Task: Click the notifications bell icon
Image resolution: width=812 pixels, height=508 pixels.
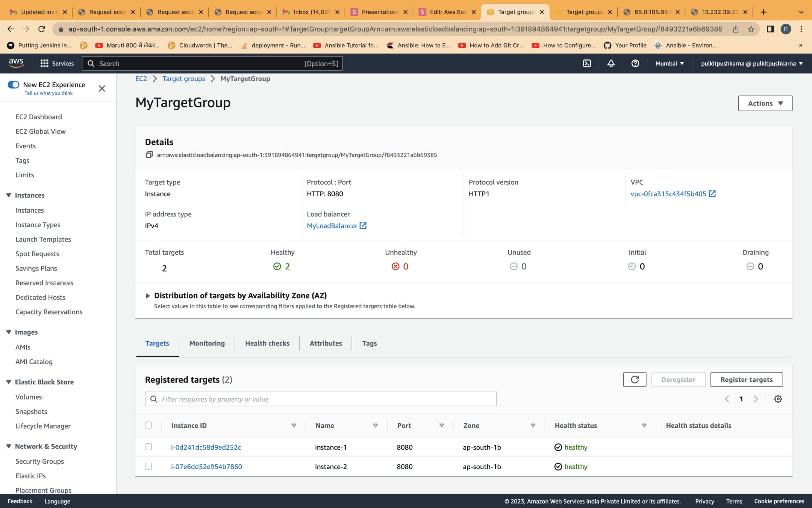Action: [x=611, y=64]
